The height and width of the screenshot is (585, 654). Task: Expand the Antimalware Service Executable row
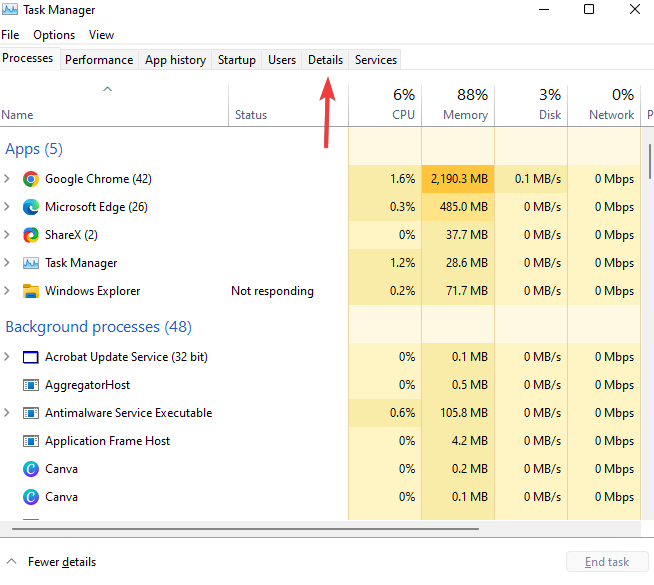7,413
